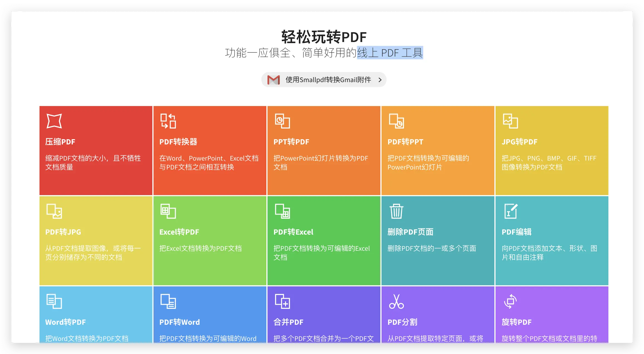Screen dimensions: 644x354
Task: Click the scissors icon for PDF分割
Action: click(396, 301)
